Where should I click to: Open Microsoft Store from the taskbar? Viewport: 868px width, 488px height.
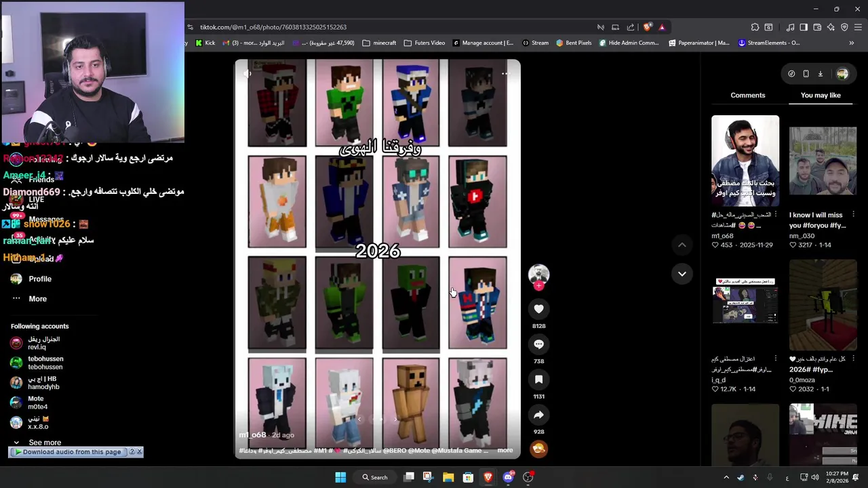point(468,477)
